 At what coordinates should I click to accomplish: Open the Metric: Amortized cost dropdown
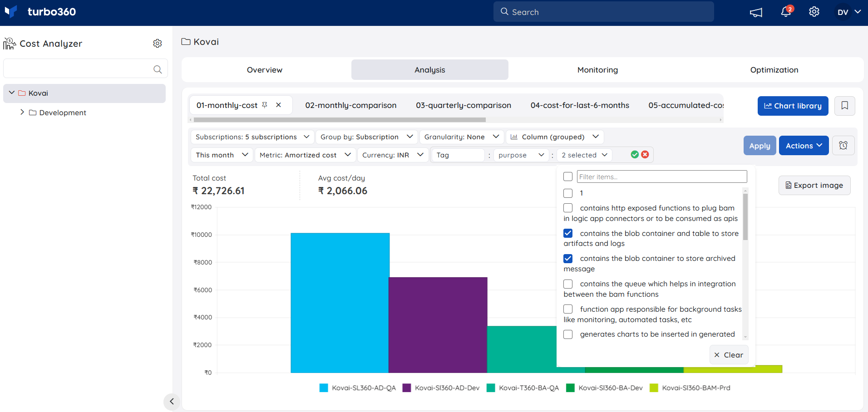(305, 155)
